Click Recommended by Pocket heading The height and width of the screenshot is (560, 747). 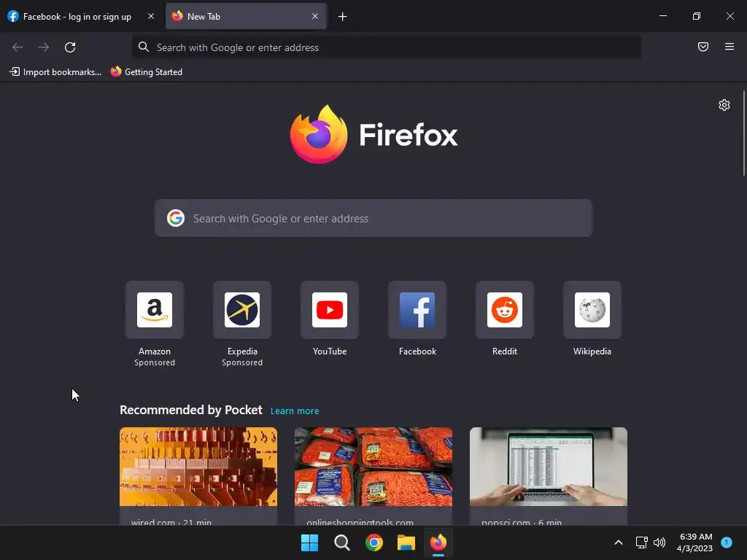click(x=191, y=410)
